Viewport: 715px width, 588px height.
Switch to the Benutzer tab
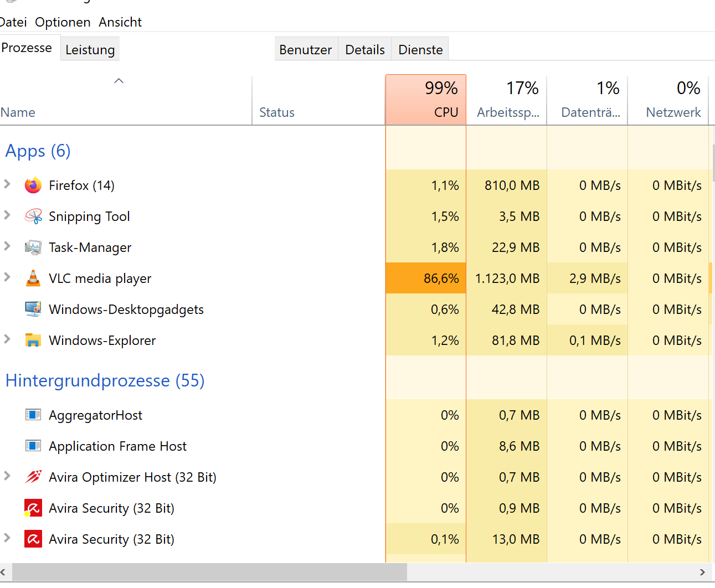306,50
